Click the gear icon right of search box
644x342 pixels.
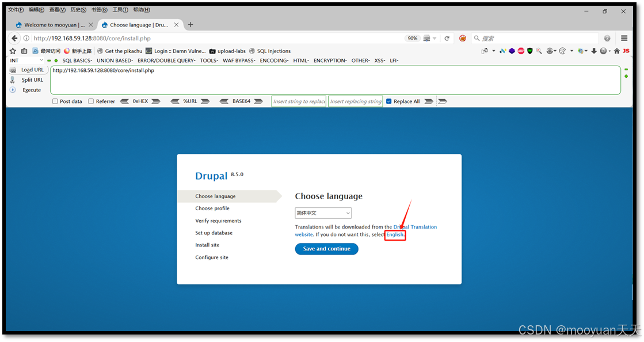coord(607,38)
